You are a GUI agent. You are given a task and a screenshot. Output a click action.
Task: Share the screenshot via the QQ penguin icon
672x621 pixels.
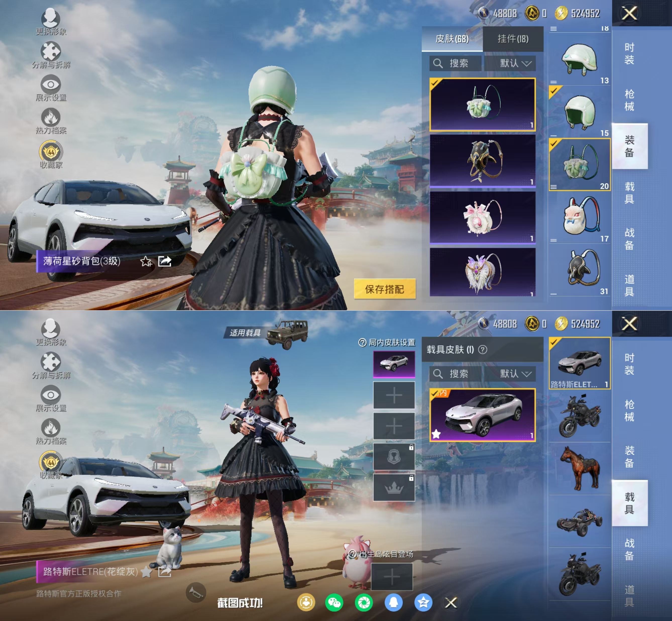click(x=394, y=602)
